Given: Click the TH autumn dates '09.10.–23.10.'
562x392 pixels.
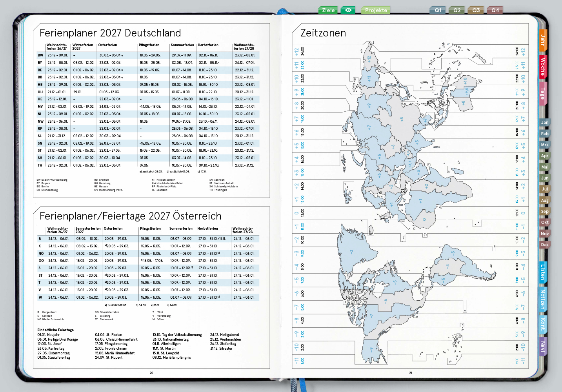Looking at the screenshot, I should 209,165.
